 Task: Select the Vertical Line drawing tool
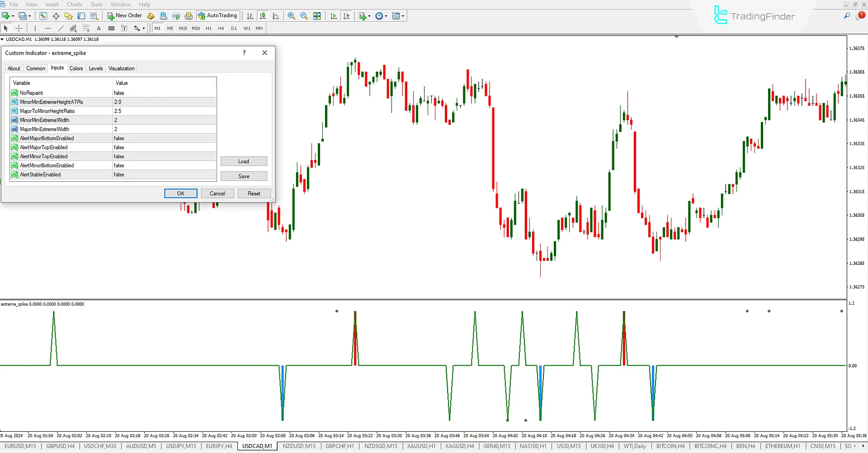pos(35,28)
